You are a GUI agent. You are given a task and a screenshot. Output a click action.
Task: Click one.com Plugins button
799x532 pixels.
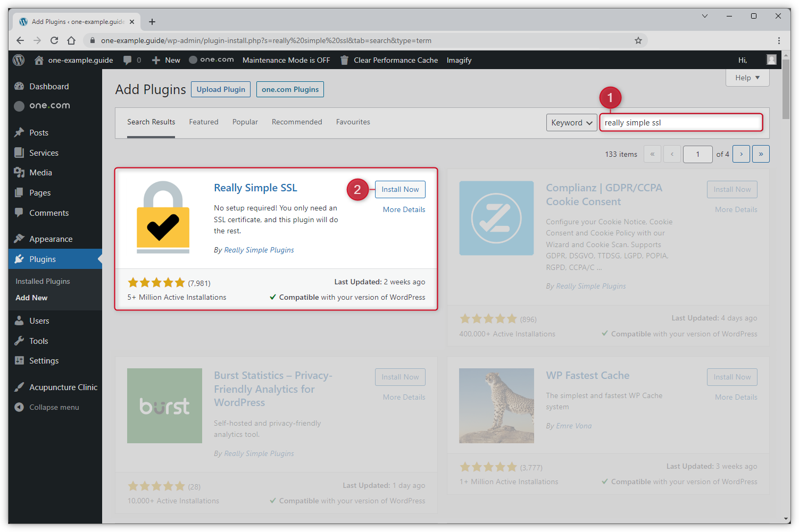290,89
